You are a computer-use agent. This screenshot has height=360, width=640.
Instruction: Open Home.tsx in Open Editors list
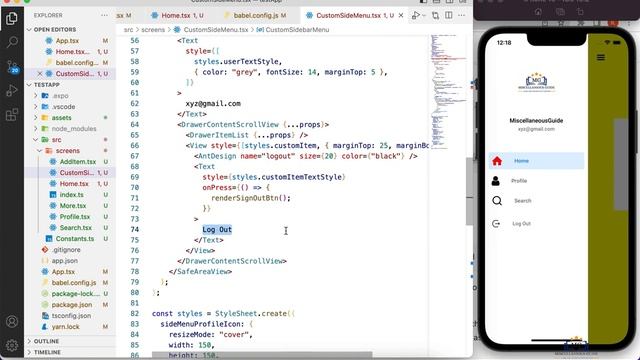coord(72,51)
